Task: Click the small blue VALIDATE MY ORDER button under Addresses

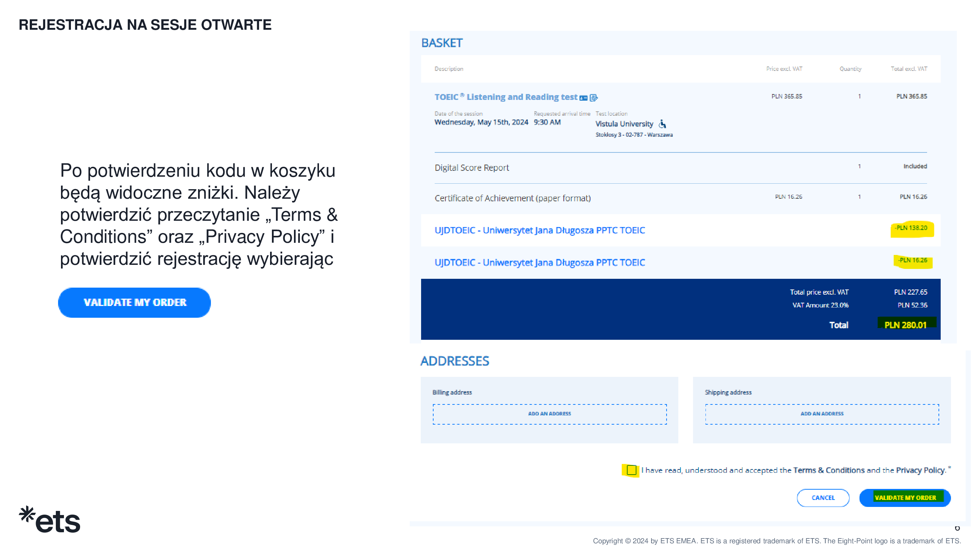Action: click(905, 498)
